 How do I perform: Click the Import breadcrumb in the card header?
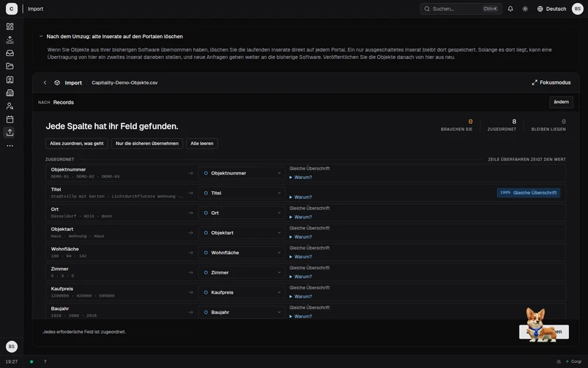[x=73, y=83]
